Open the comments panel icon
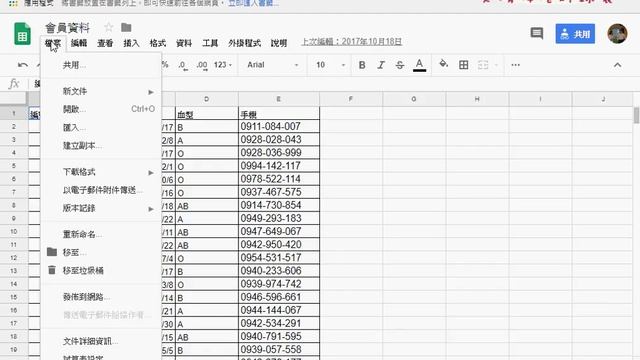This screenshot has height=360, width=640. tap(537, 33)
